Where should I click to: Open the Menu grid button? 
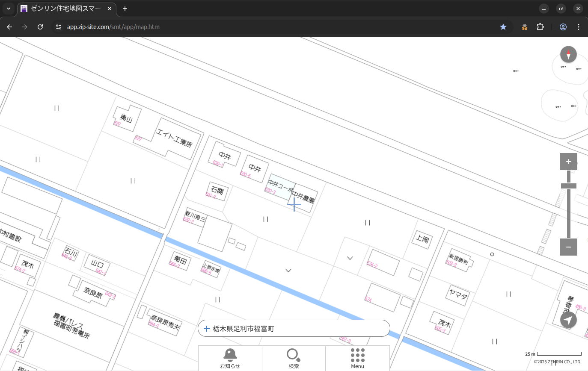coord(357,358)
